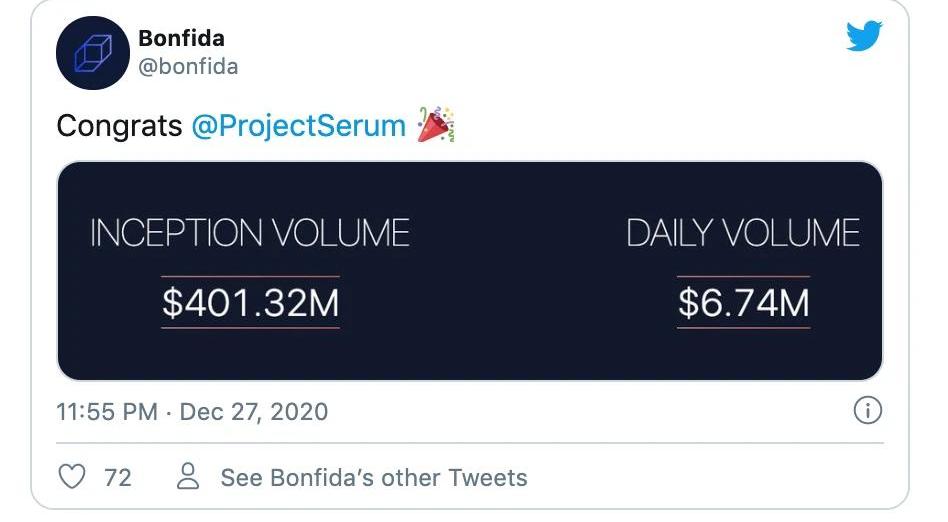Open the Bonfida display name

tap(181, 39)
